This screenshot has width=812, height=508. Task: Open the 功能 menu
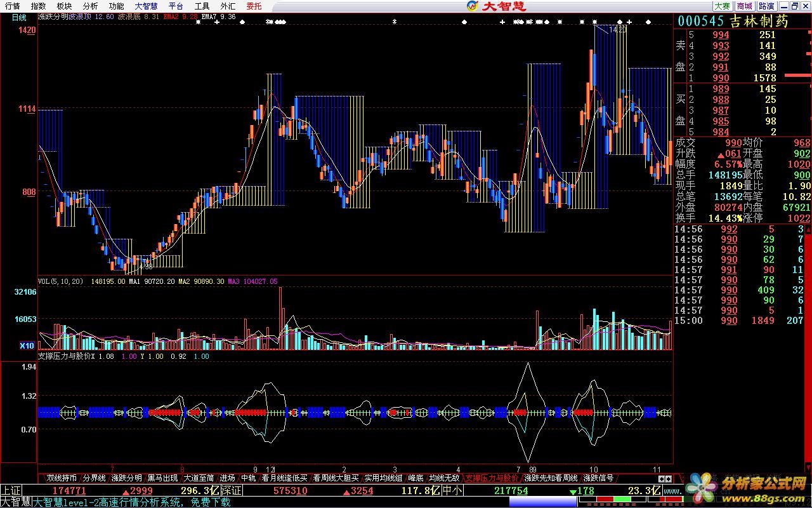(x=116, y=6)
